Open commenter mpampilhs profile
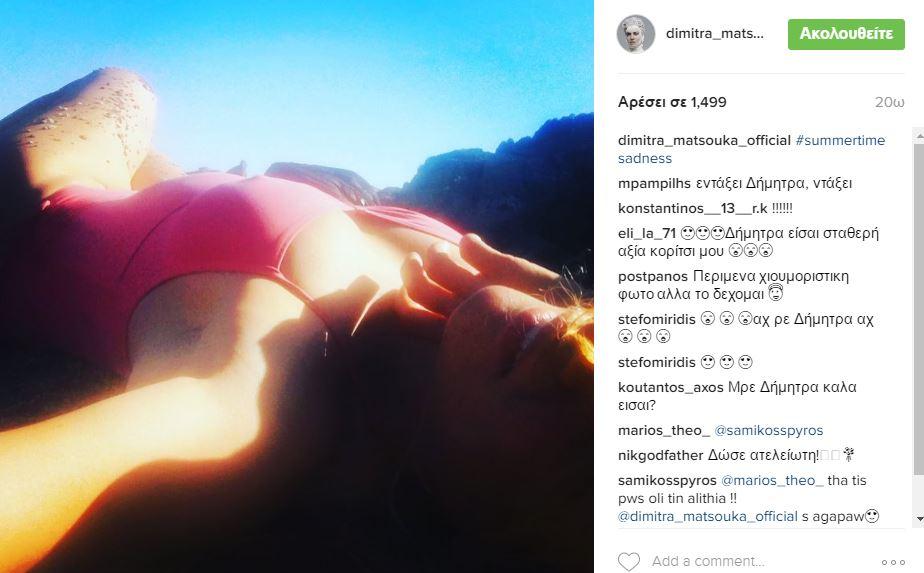The width and height of the screenshot is (924, 573). 654,183
